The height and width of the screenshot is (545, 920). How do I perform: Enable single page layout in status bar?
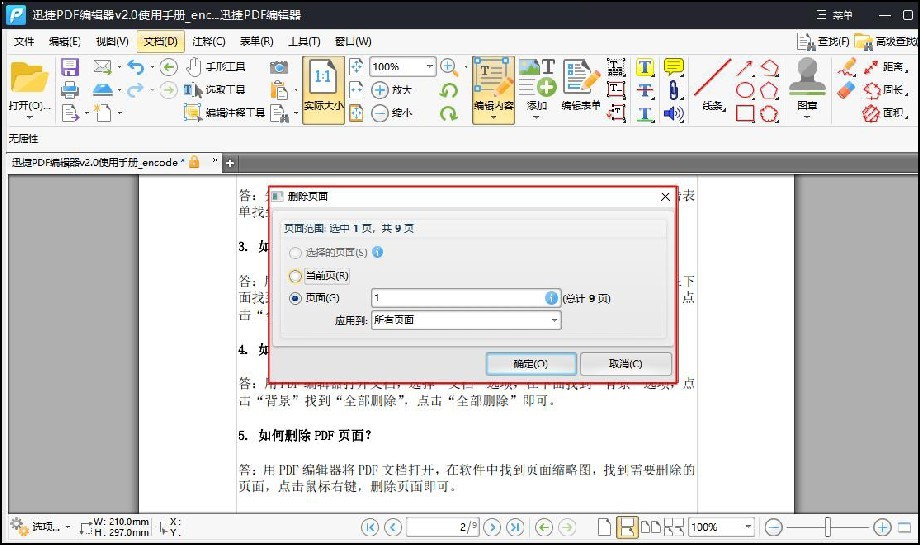click(604, 527)
